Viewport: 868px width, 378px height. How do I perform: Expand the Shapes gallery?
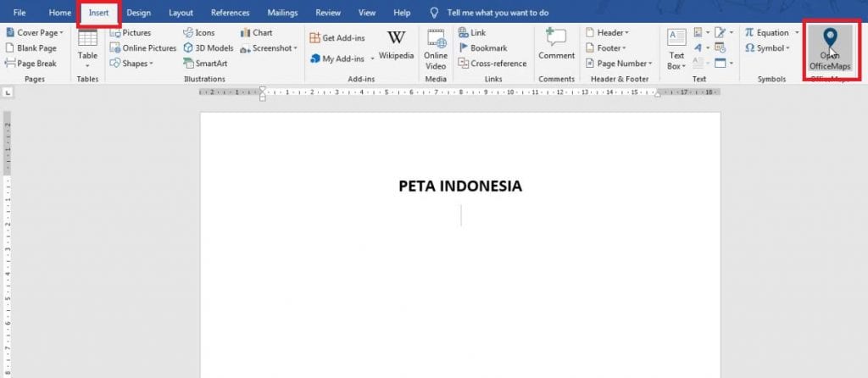pos(131,63)
